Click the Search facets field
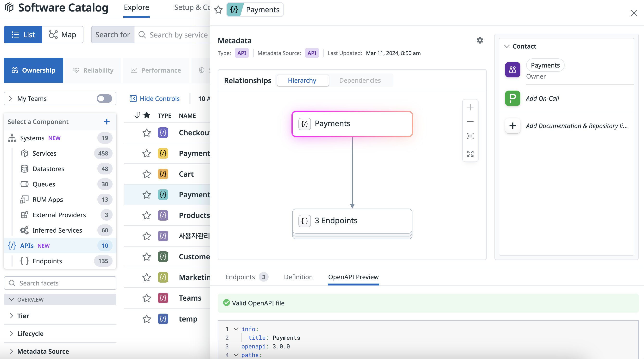Viewport: 644px width, 359px height. pyautogui.click(x=60, y=283)
